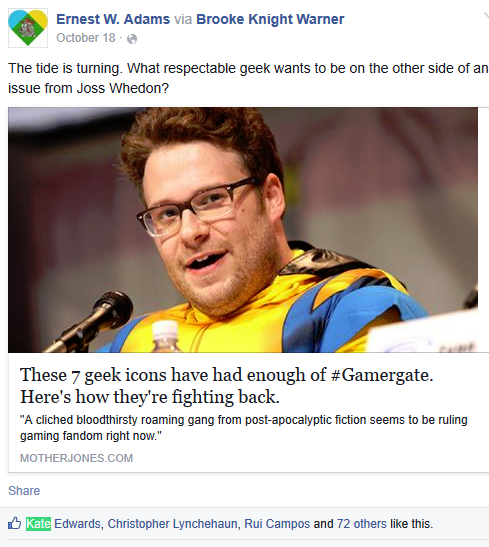Visit the MOTHERJONES.COM source link
Screen dimensions: 489x547
click(x=76, y=458)
